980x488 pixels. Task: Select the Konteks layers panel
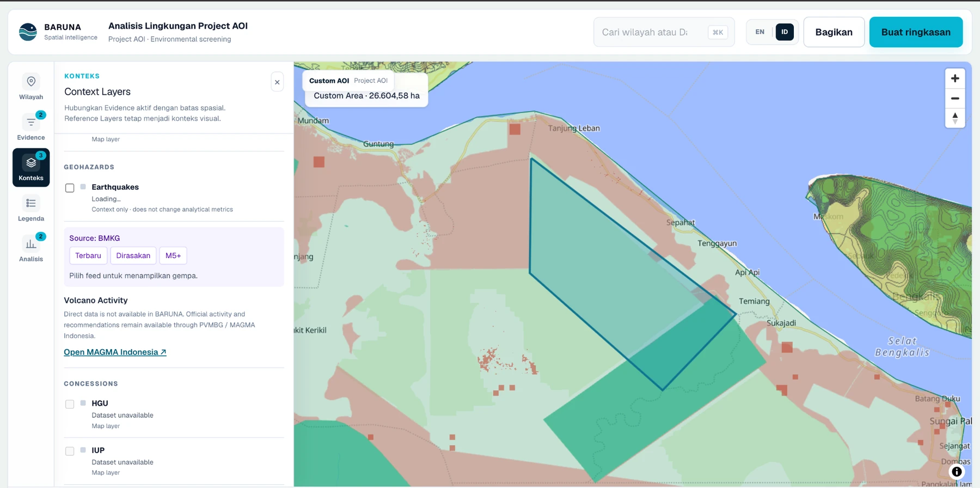(x=31, y=168)
